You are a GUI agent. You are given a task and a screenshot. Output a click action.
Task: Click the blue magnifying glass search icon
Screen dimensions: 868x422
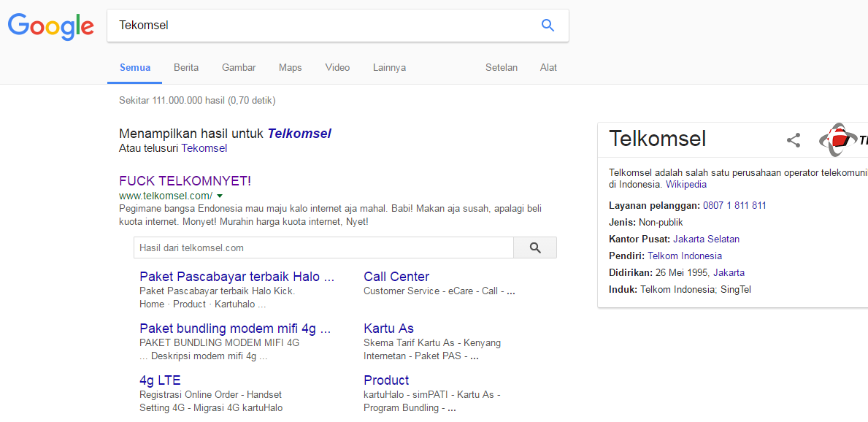pos(548,25)
